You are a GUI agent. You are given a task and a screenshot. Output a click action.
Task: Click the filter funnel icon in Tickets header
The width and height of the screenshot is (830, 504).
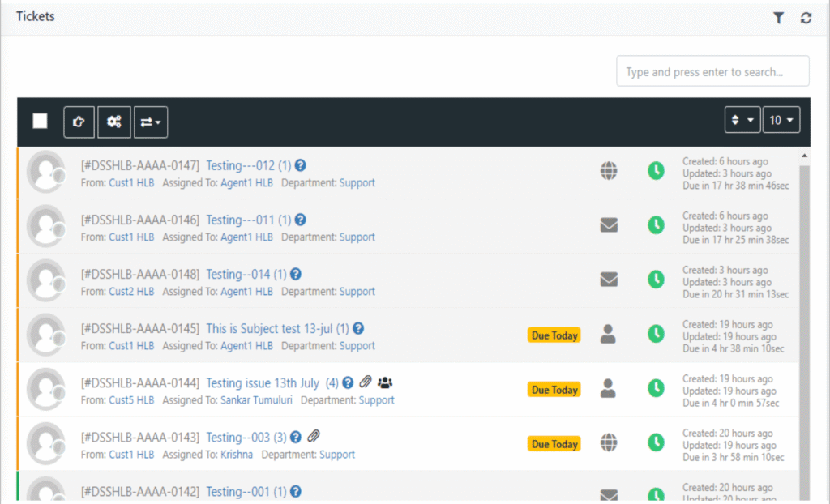[x=778, y=18]
